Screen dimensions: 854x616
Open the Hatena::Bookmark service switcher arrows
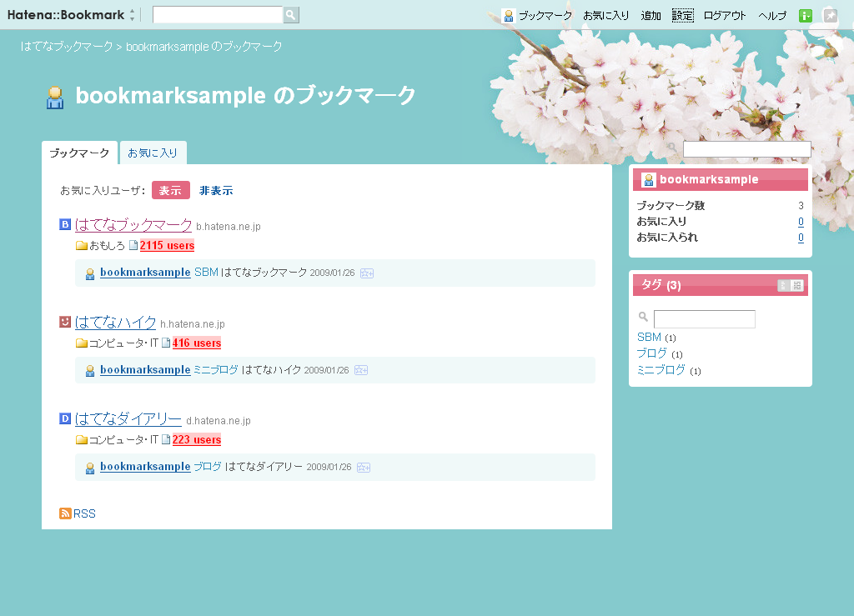click(x=133, y=15)
